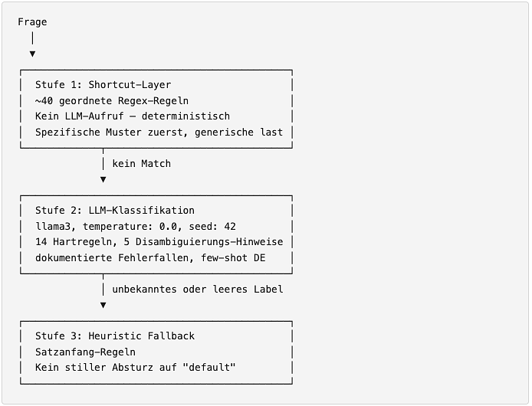The width and height of the screenshot is (532, 406).
Task: Click the ~40 geordnete Regex-Regeln line
Action: (112, 101)
